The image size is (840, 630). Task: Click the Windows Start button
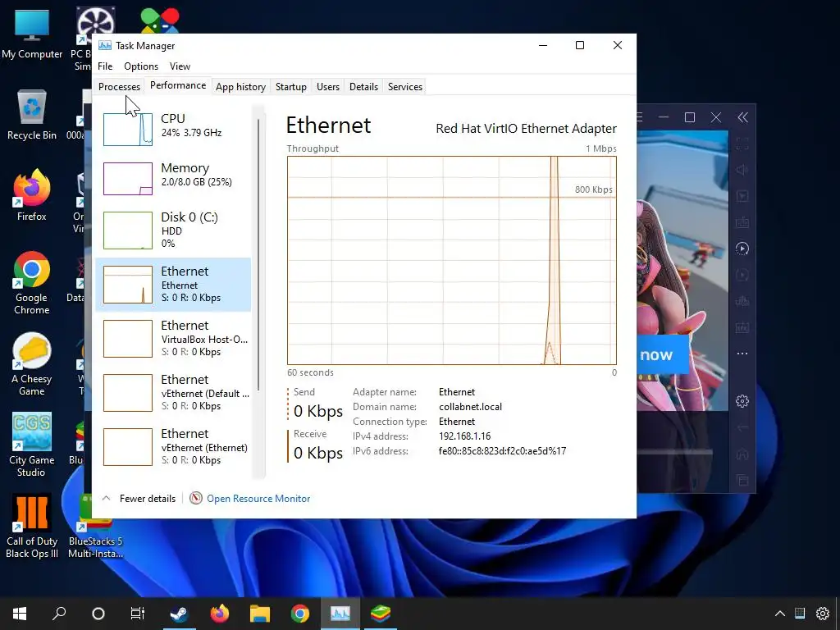point(20,614)
